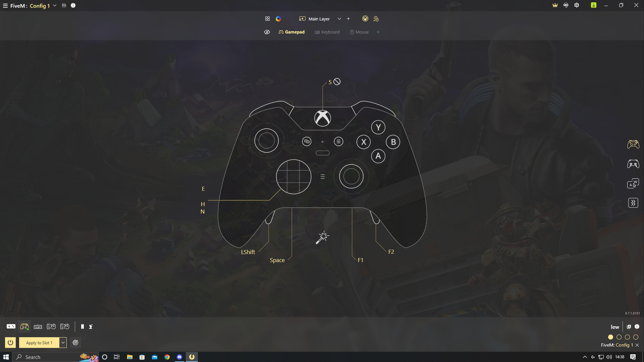Select the keyboard device icon in bottom bar

point(38,327)
